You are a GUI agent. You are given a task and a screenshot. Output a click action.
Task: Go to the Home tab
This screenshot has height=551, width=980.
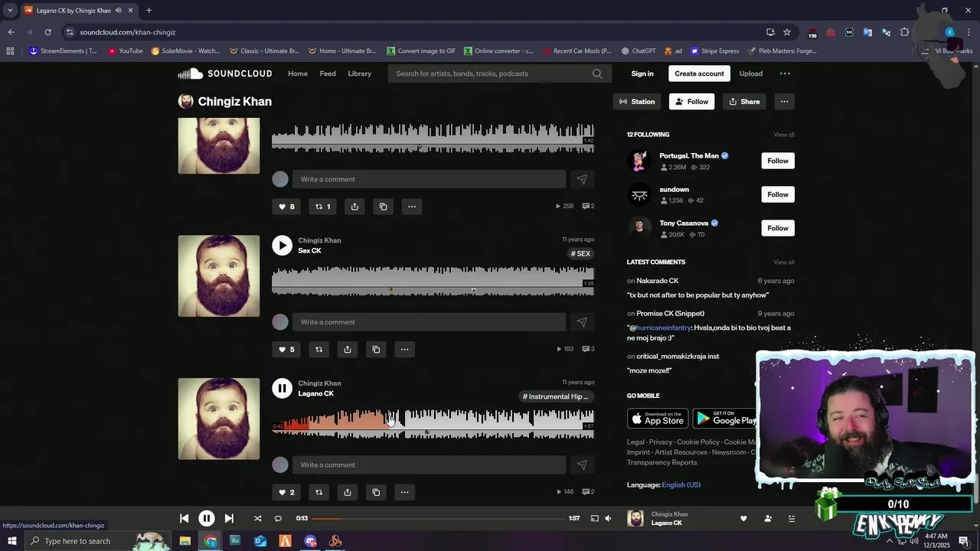tap(298, 73)
